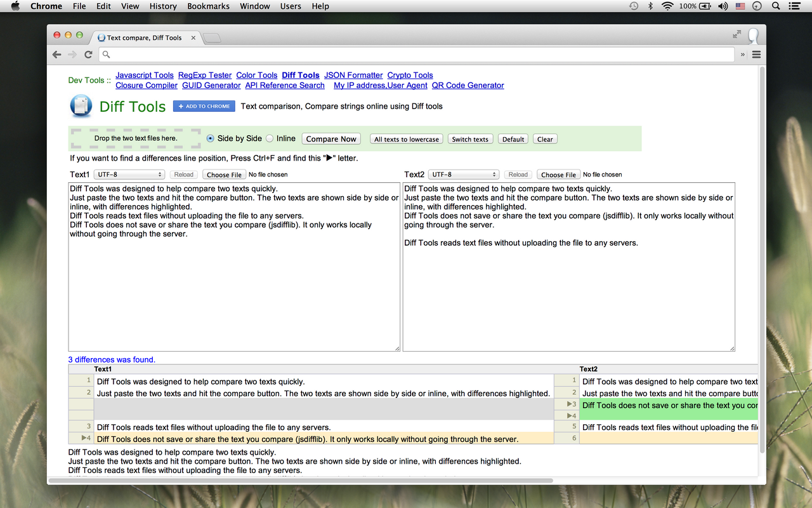812x508 pixels.
Task: Focus the browser address bar
Action: click(417, 55)
